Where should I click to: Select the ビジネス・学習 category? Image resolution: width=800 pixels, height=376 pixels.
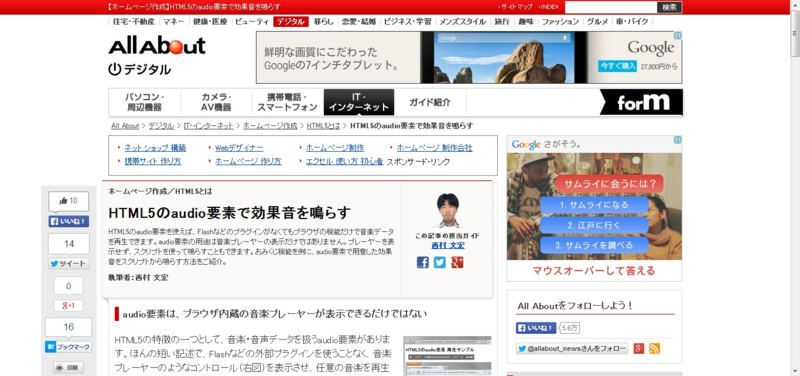coord(407,21)
